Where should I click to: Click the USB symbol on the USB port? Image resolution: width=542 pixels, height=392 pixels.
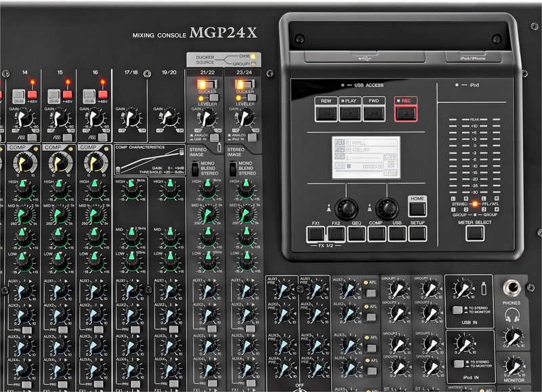pos(364,58)
